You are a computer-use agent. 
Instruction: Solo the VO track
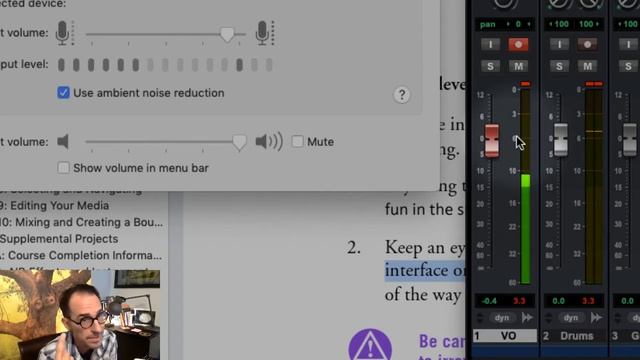coord(490,66)
